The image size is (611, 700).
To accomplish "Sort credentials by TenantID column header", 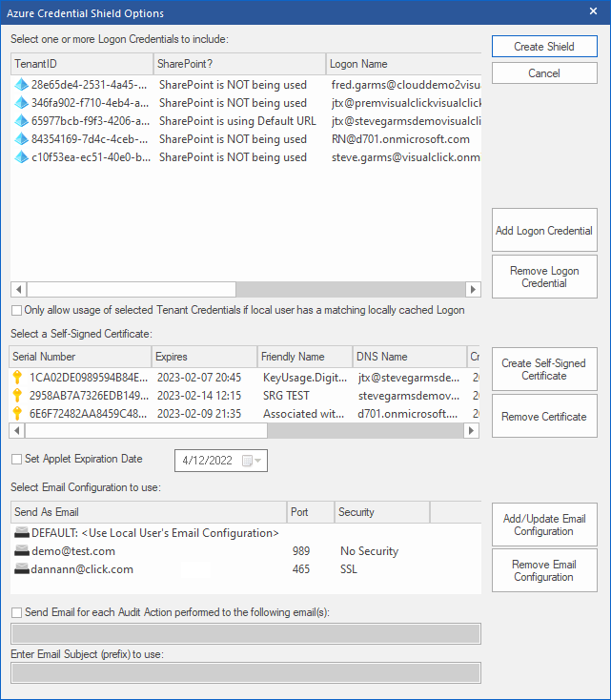I will (x=81, y=64).
